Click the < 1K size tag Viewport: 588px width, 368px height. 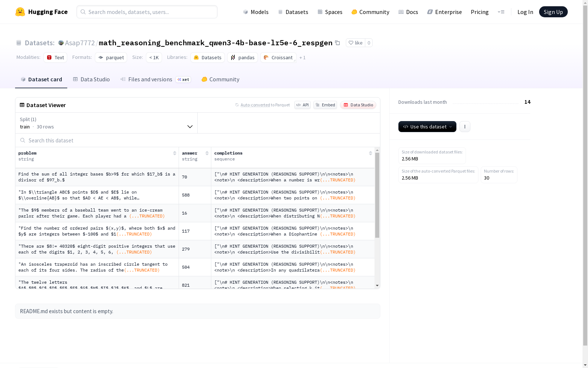(154, 57)
